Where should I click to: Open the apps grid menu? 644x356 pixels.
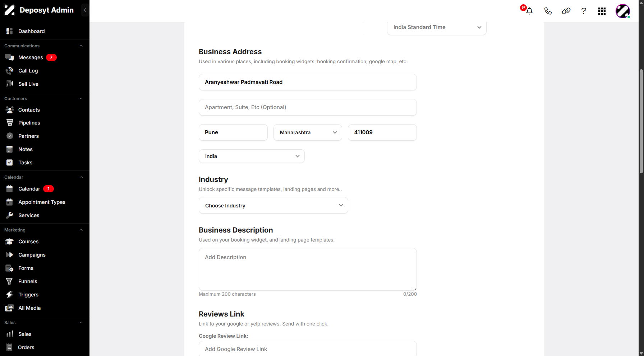[x=602, y=11]
